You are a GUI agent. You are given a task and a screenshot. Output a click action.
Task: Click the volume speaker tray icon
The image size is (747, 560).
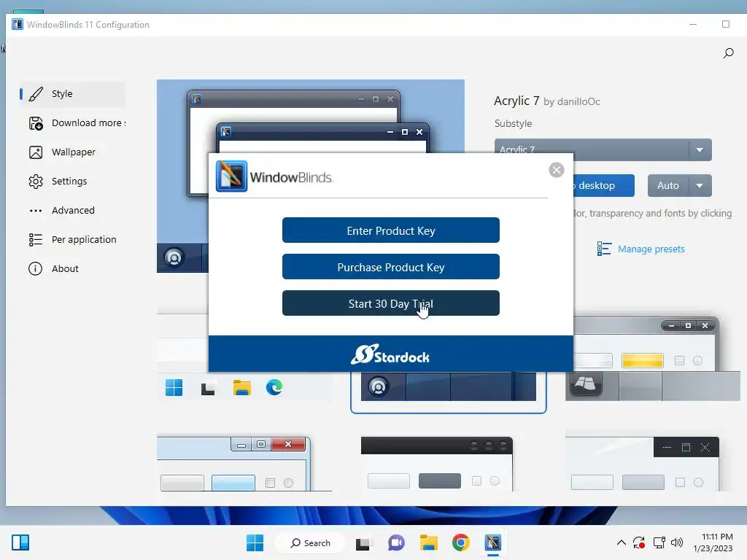click(676, 542)
